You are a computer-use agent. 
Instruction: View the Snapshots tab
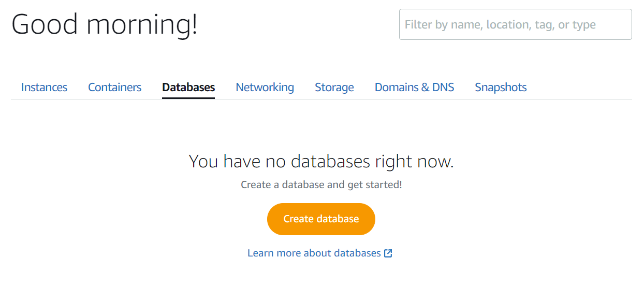[501, 87]
